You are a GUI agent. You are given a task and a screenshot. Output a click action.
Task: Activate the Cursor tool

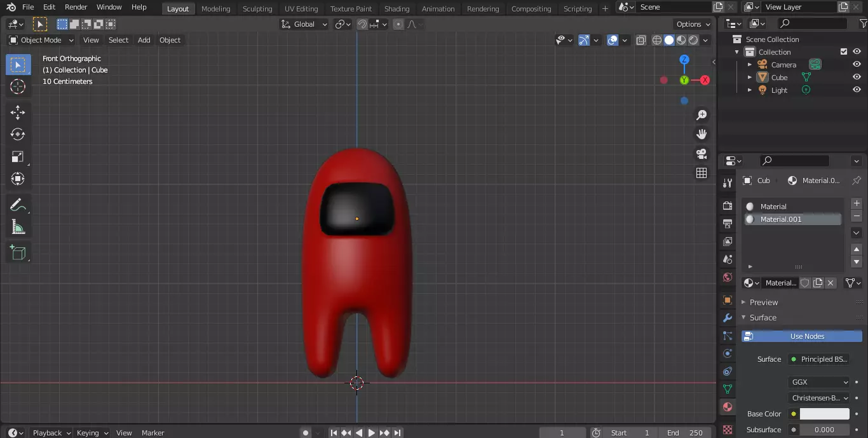[x=18, y=87]
